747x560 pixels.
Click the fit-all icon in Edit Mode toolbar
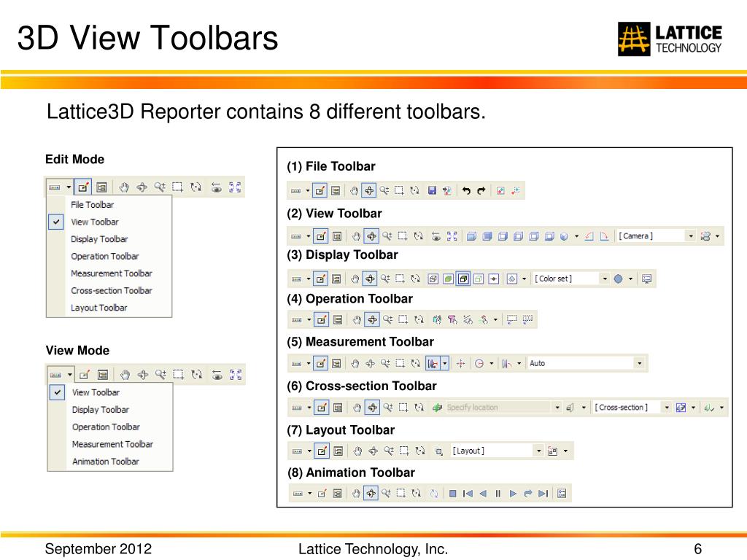coord(235,187)
